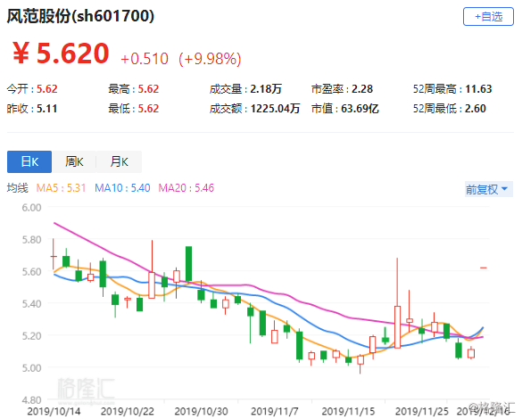
Task: Click the 2019/11/25 date axis label
Action: click(422, 411)
